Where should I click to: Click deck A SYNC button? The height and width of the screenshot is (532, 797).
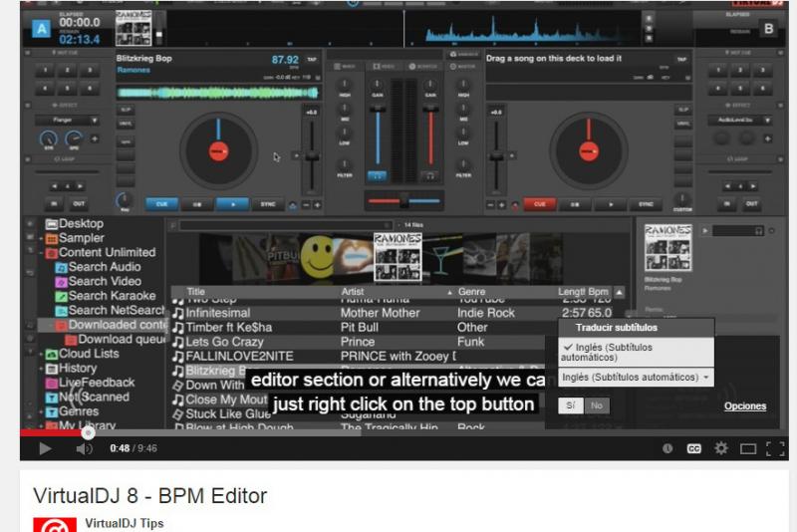(268, 204)
